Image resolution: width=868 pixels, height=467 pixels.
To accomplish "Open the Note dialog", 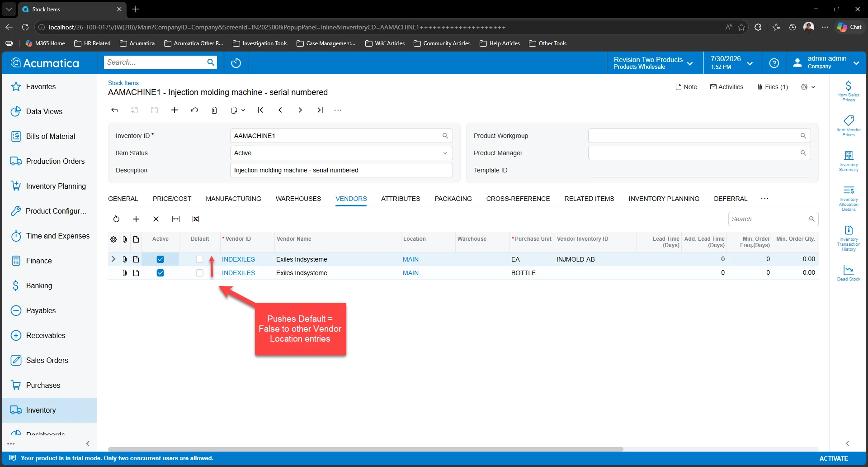I will 686,87.
